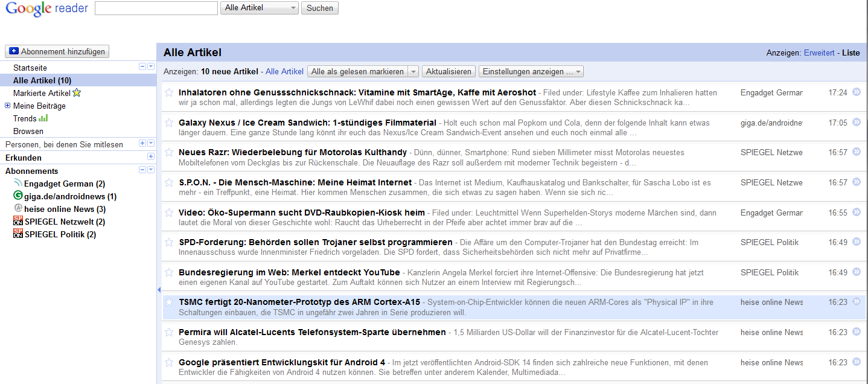This screenshot has height=384, width=868.
Task: Open original link arrow for Inhalatoren article
Action: pos(856,92)
